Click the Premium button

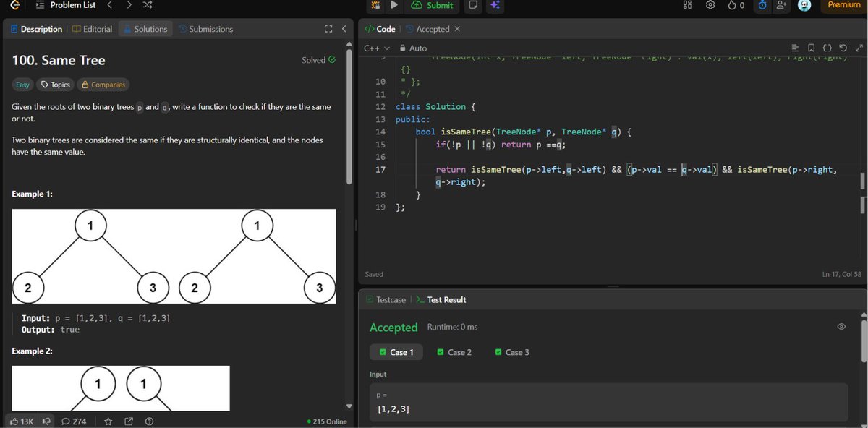pos(843,5)
